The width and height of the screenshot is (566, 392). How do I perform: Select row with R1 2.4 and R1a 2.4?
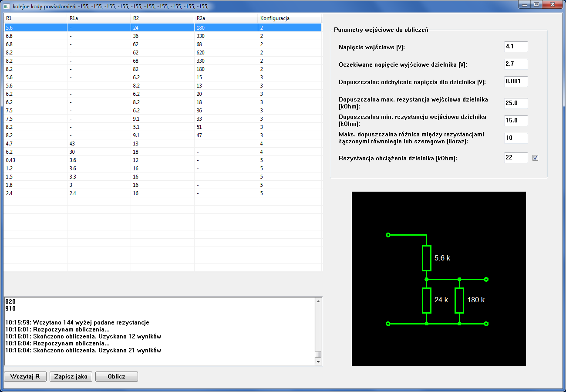(x=162, y=193)
